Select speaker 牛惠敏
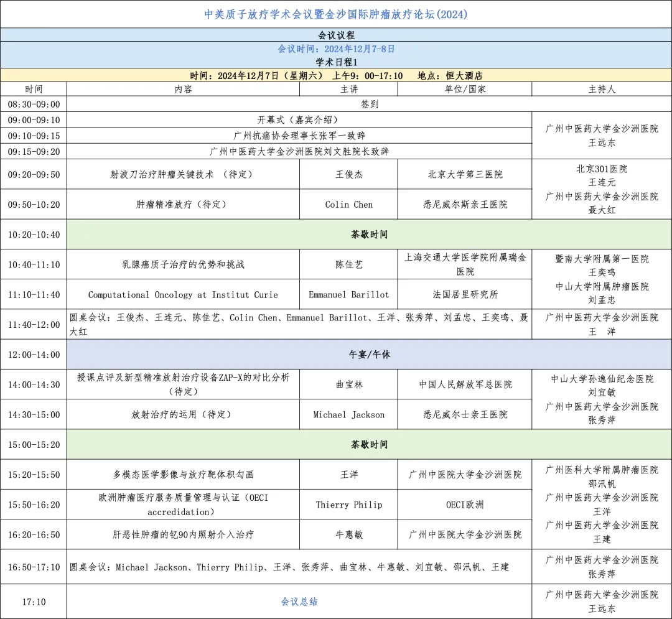The height and width of the screenshot is (619, 672). tap(349, 534)
